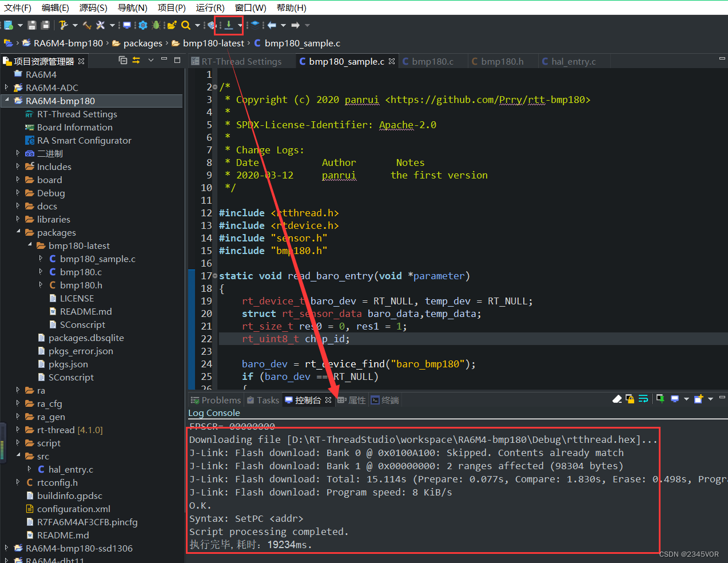
Task: Click the debug bug icon
Action: point(156,25)
